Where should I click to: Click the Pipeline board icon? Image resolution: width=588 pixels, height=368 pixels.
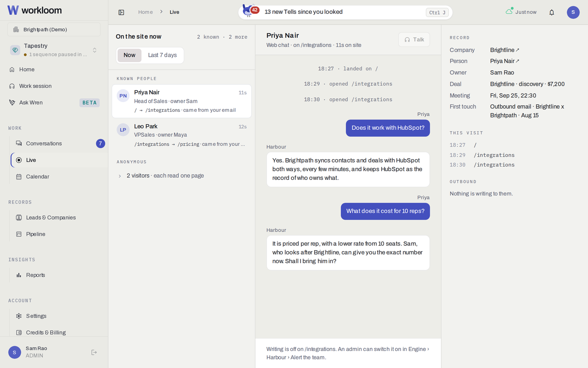click(19, 234)
